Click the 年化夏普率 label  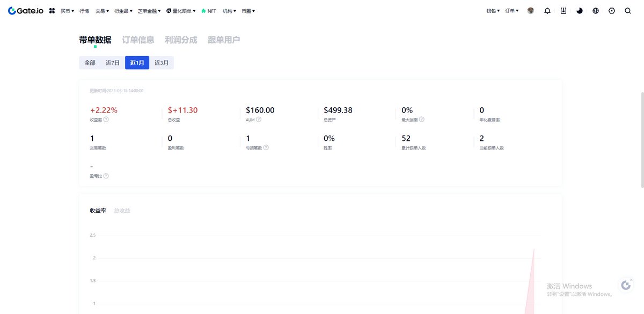489,119
